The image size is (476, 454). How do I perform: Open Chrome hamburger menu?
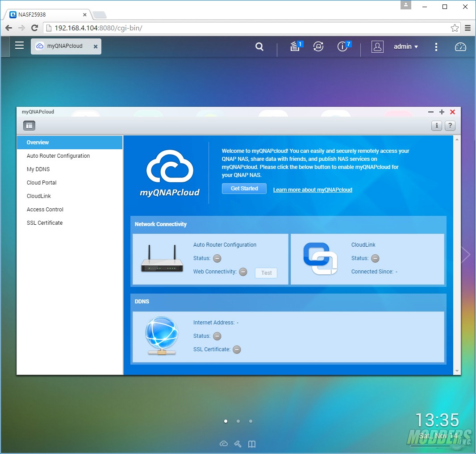click(468, 28)
